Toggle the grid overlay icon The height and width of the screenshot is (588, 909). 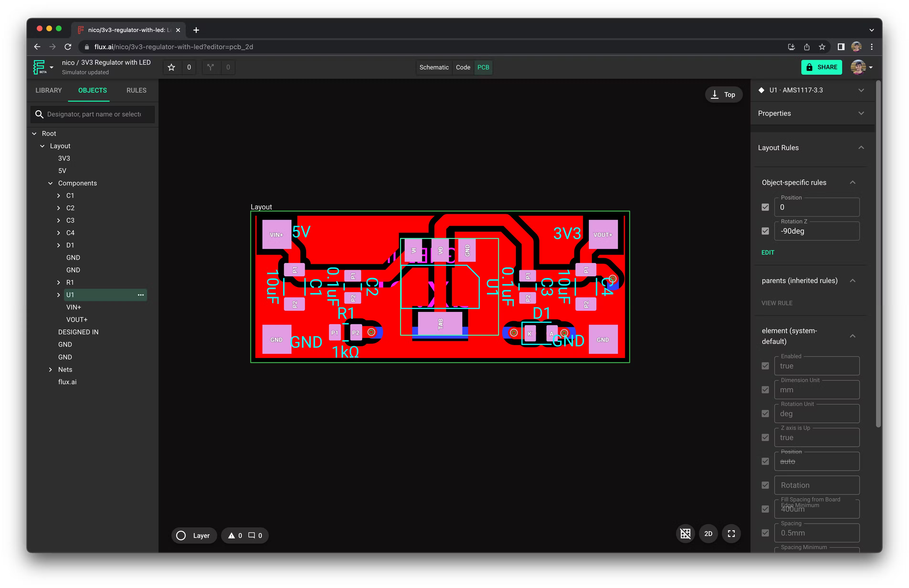tap(685, 533)
